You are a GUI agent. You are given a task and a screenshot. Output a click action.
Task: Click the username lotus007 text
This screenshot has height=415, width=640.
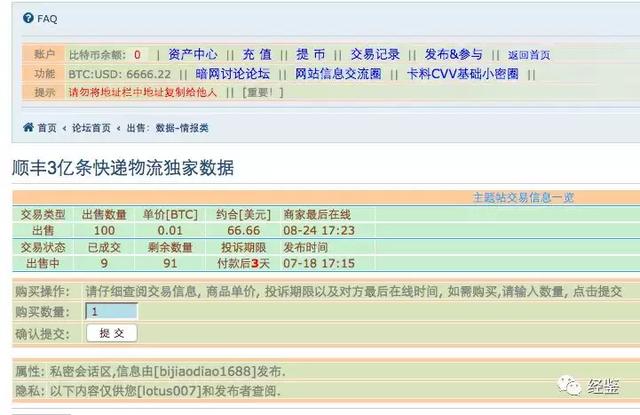click(169, 391)
